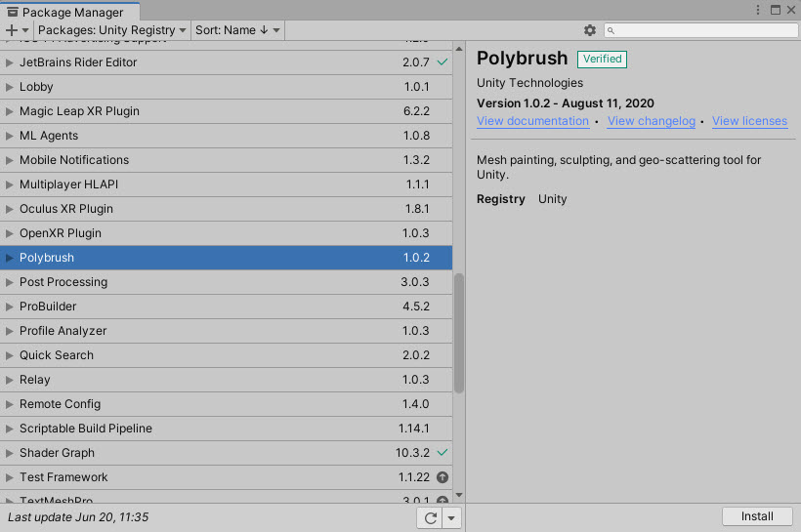Select the Lobby package name

coord(36,87)
